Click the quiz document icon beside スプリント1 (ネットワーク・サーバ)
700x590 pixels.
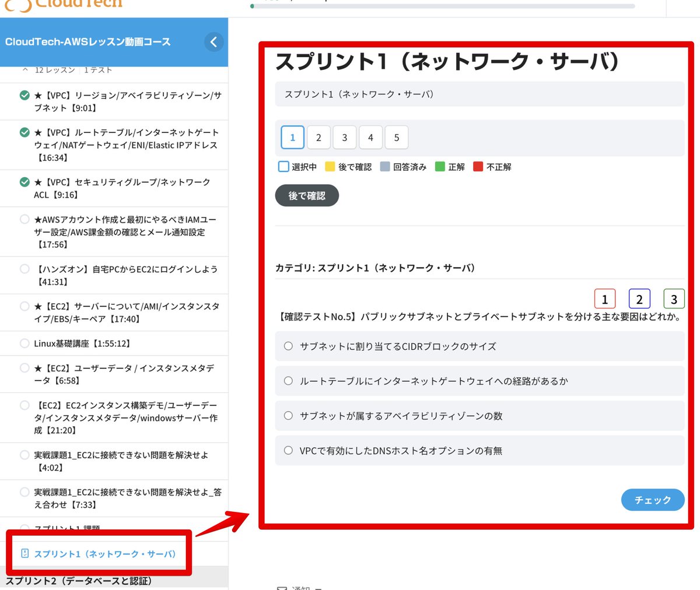(24, 553)
